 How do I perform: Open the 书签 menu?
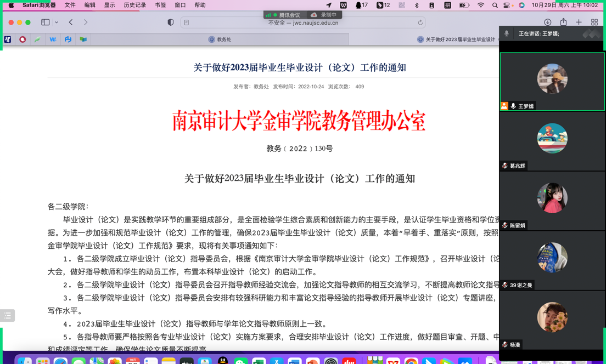160,5
